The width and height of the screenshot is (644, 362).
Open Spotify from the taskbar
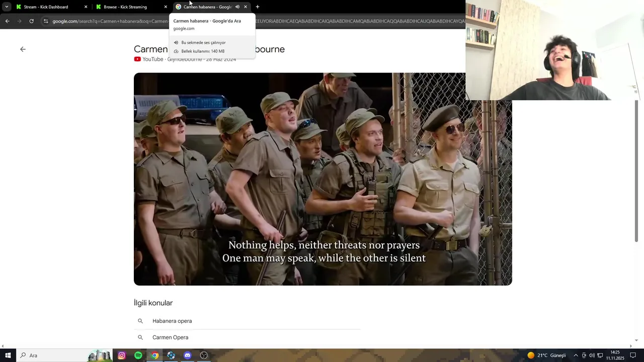point(138,355)
